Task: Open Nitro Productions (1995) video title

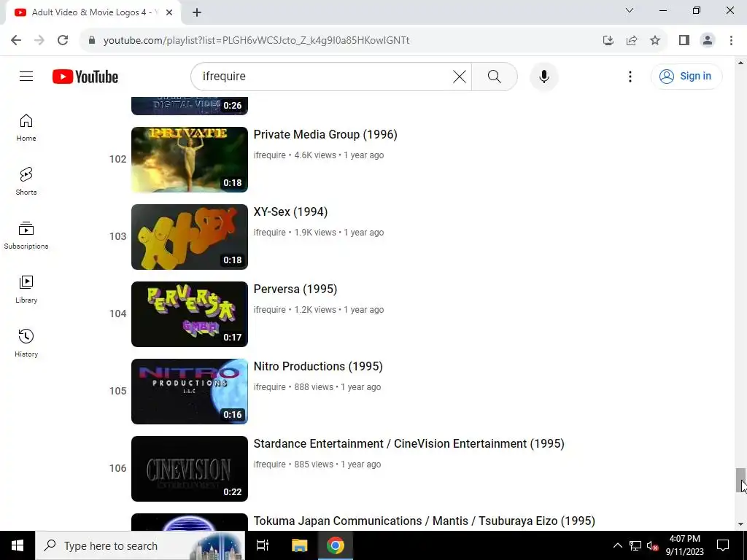Action: coord(318,366)
